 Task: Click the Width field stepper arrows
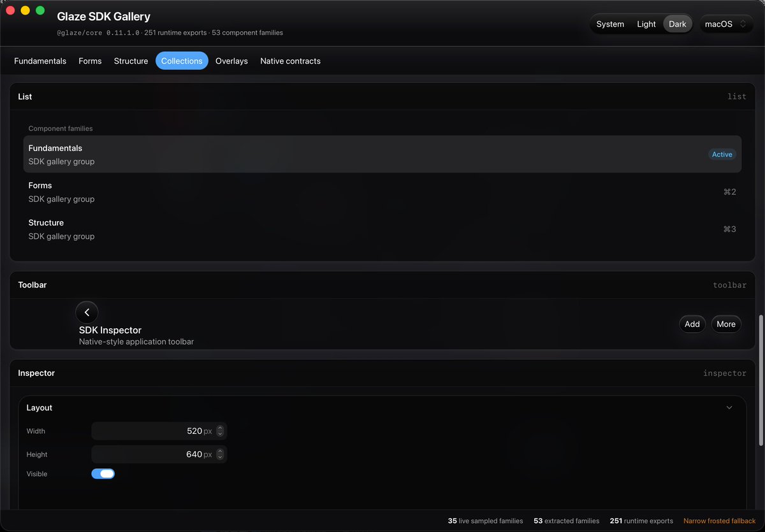click(220, 431)
